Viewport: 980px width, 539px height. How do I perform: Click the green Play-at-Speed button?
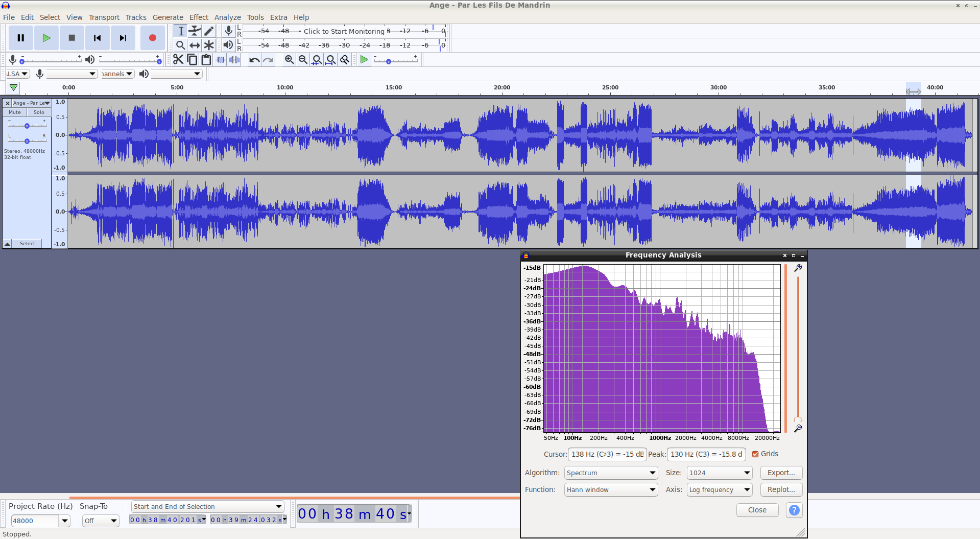pos(364,60)
